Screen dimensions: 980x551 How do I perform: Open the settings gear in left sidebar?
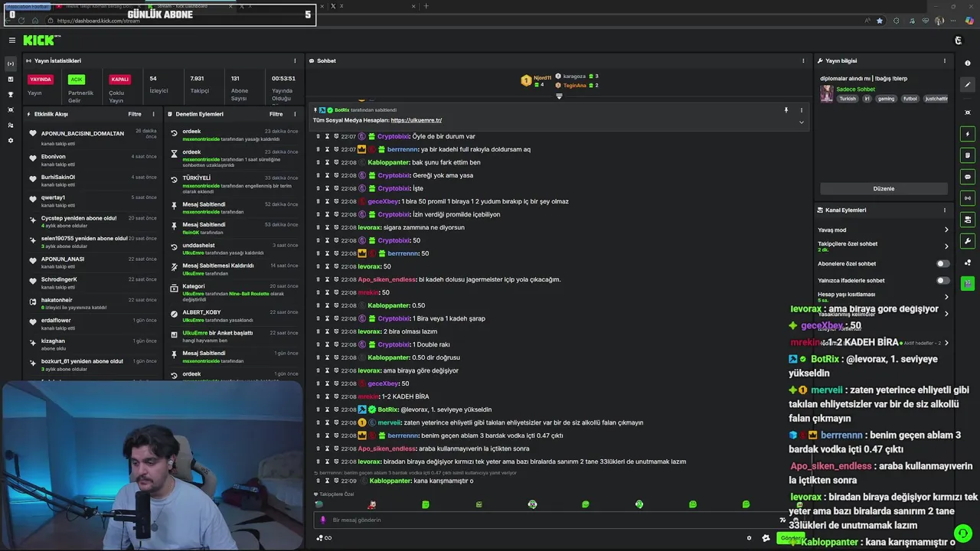[x=11, y=141]
